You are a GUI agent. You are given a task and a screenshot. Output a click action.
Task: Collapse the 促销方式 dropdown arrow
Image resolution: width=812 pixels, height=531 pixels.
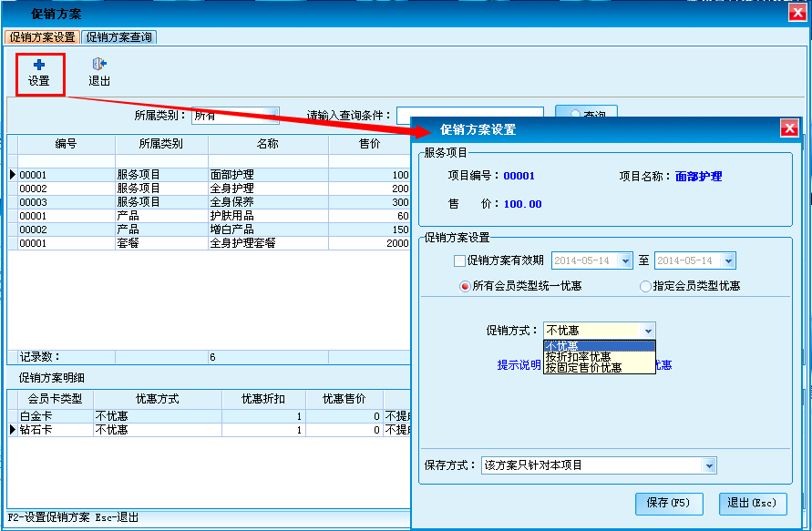pos(647,331)
